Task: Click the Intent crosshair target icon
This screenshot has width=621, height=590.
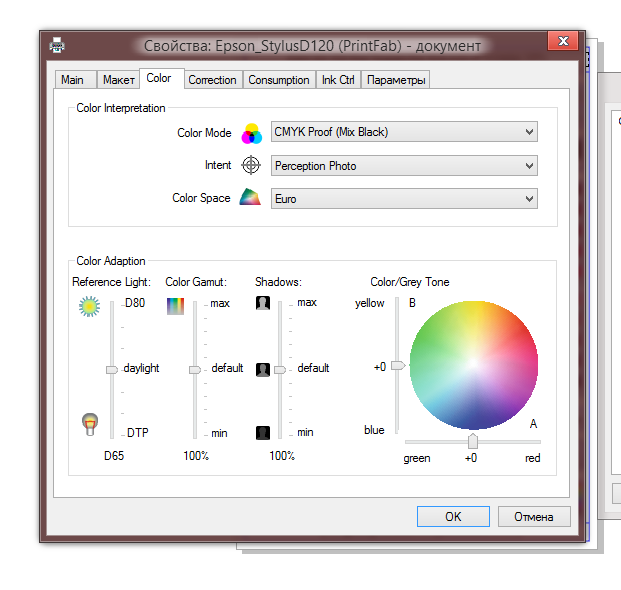Action: point(251,165)
